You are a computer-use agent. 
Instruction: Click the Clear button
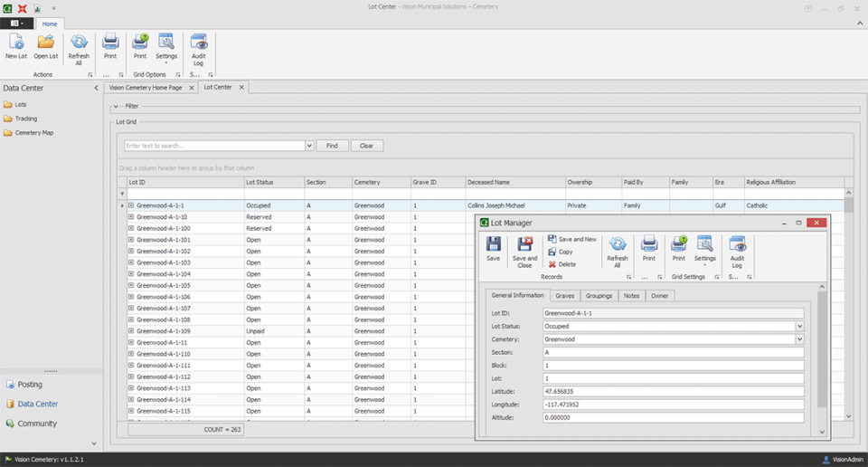pyautogui.click(x=366, y=146)
